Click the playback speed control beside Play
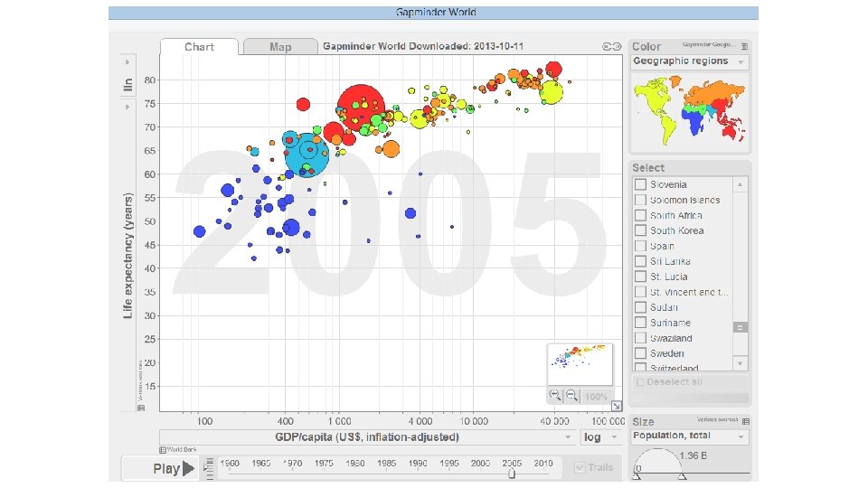Screen dimensions: 868x488 [209, 468]
